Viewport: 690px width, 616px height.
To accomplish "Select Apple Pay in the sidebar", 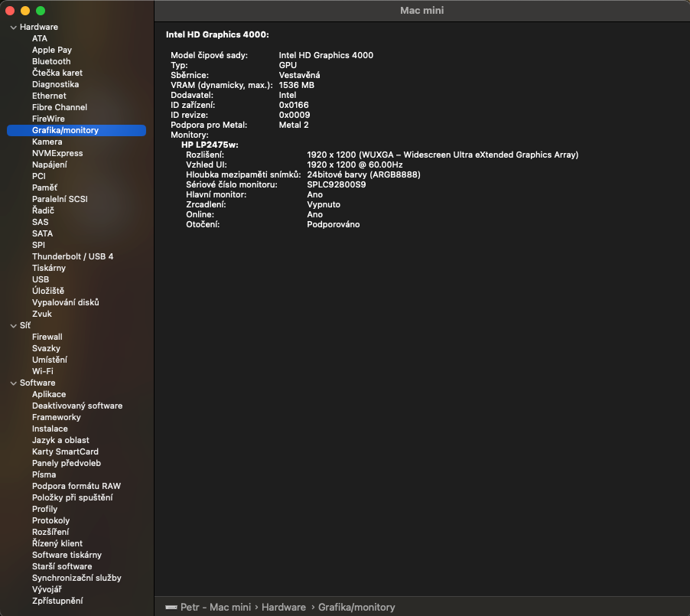I will 52,51.
